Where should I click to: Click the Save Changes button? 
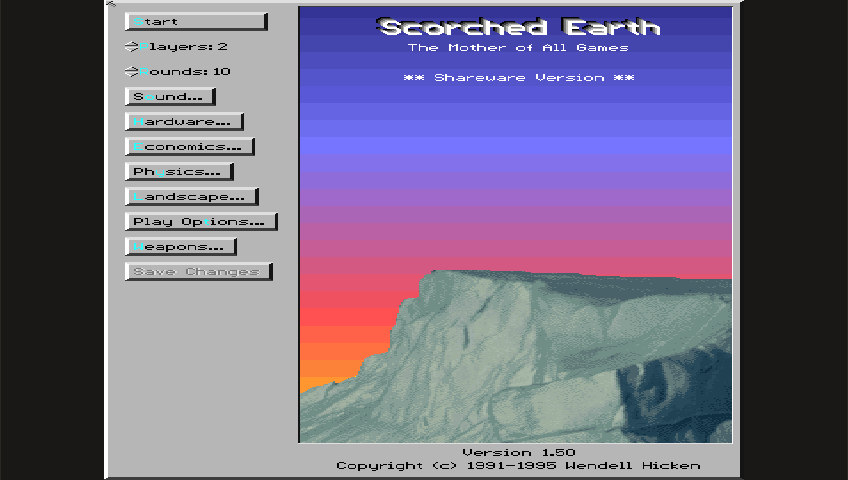point(199,271)
